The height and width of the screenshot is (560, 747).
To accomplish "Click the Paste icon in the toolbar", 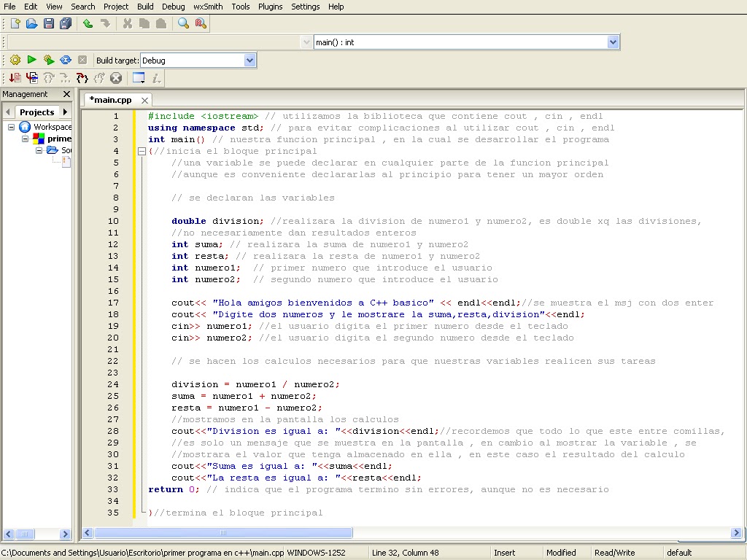I will click(x=161, y=23).
